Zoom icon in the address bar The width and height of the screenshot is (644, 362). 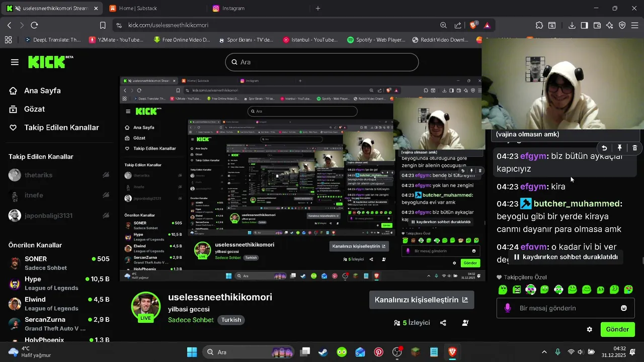(443, 25)
